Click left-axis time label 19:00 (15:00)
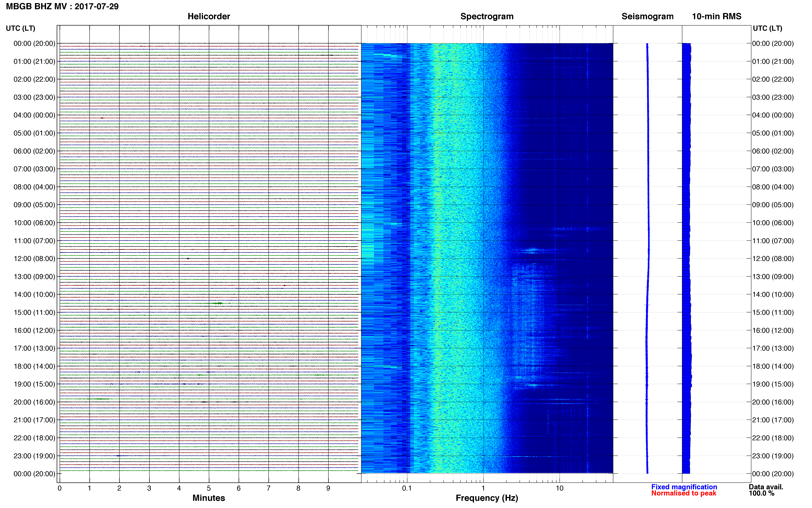812x508 pixels. coord(34,384)
